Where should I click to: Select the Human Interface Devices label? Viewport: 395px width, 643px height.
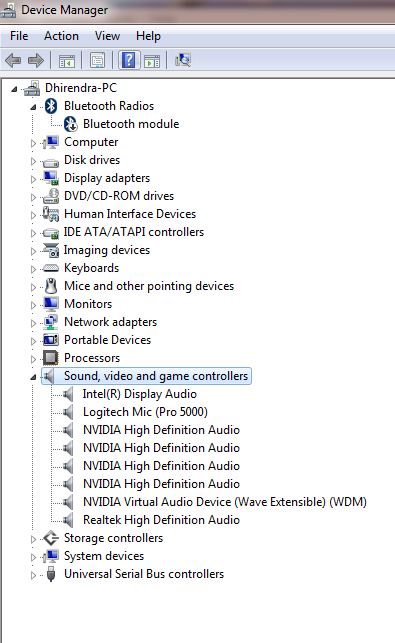(x=130, y=214)
